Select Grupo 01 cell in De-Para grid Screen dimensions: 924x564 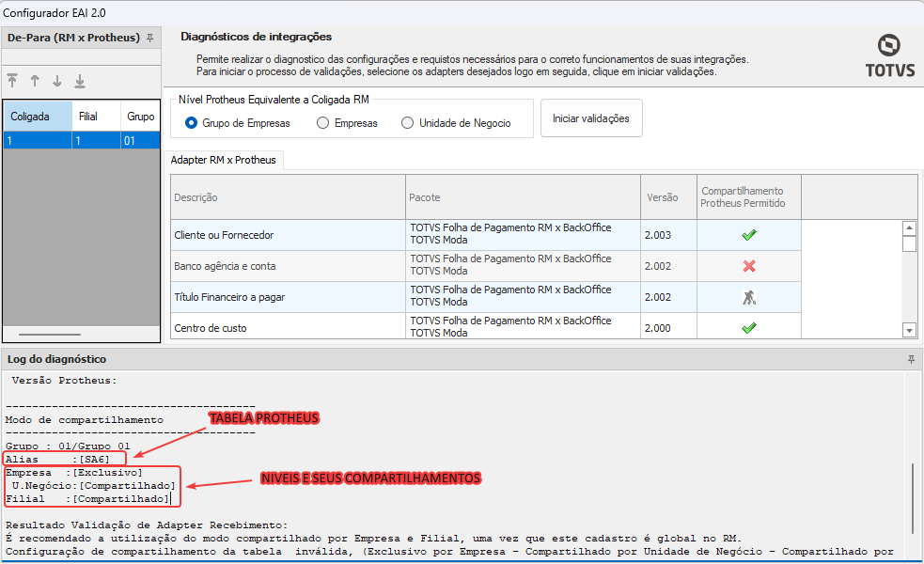click(140, 140)
